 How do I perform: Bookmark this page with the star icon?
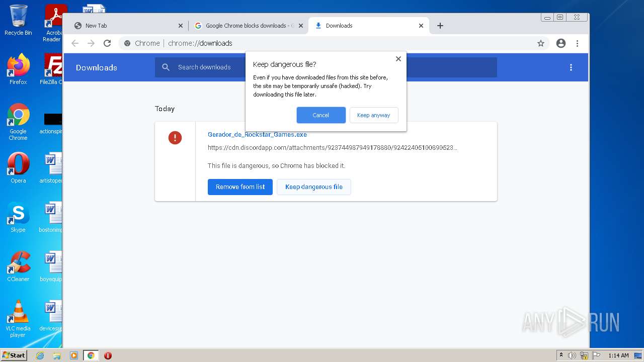click(541, 43)
